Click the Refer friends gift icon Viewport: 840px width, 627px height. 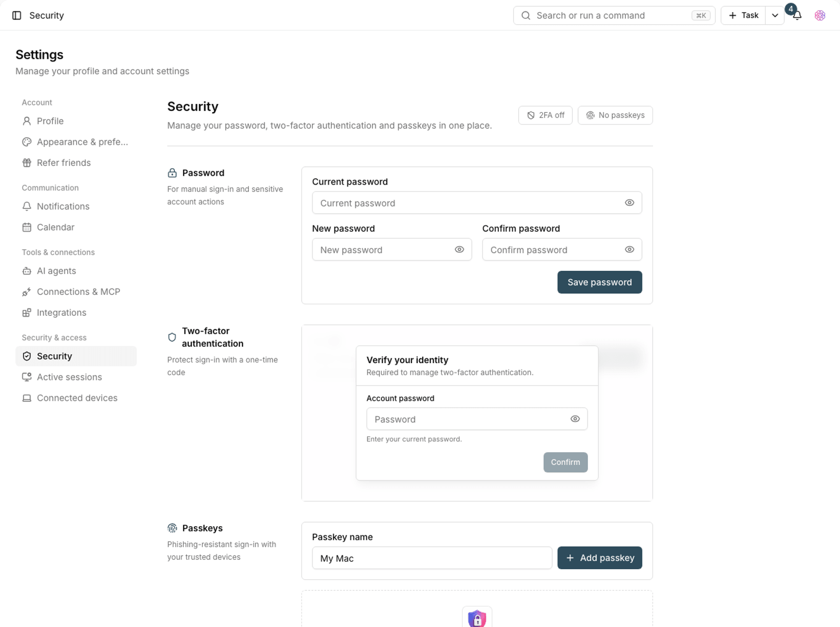coord(27,163)
